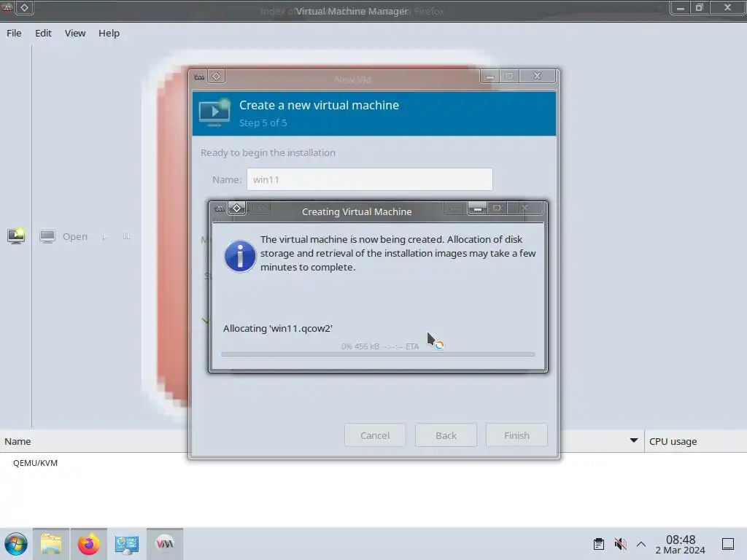The height and width of the screenshot is (560, 747).
Task: Minimize the Virtual Machine Manager window
Action: 681,7
